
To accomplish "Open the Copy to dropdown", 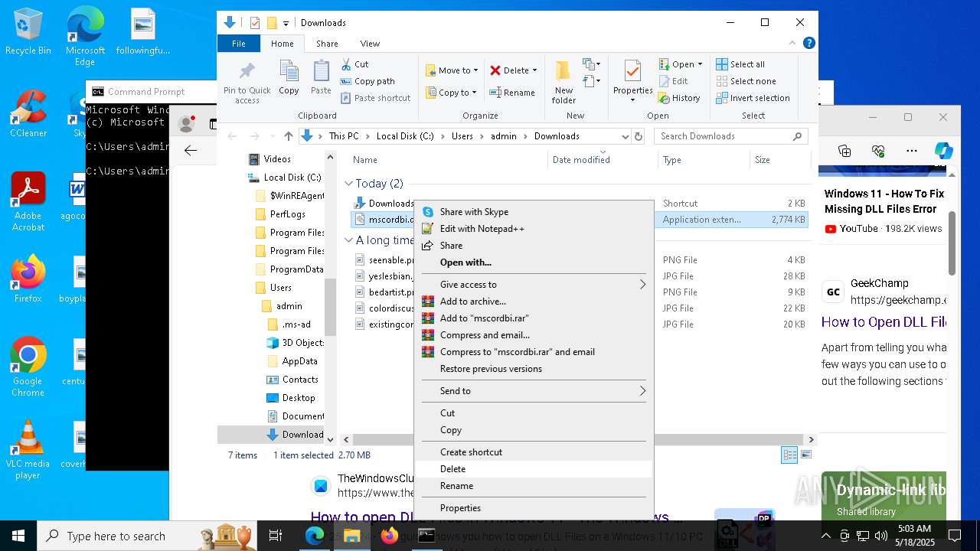I will (x=452, y=93).
